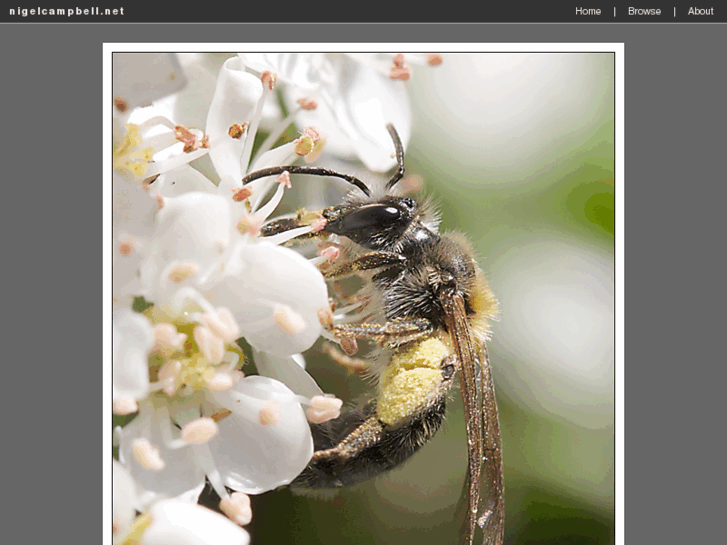Image resolution: width=727 pixels, height=545 pixels.
Task: Open the Home navigation link
Action: pos(588,11)
